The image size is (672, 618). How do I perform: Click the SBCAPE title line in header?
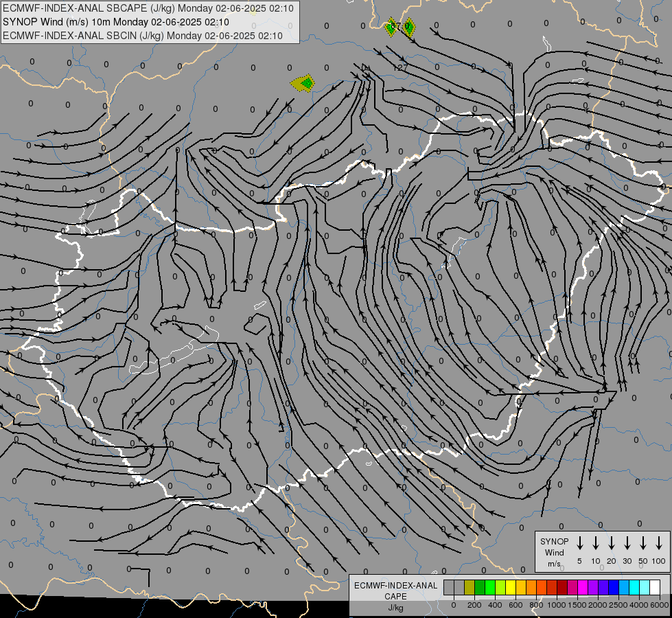point(148,8)
